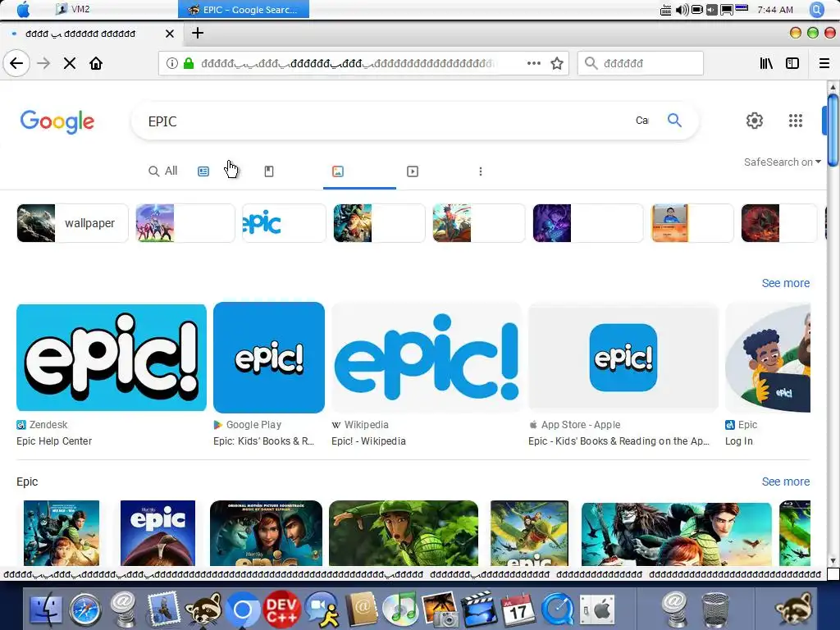
Task: Click the scrollbar down arrow
Action: point(833,561)
